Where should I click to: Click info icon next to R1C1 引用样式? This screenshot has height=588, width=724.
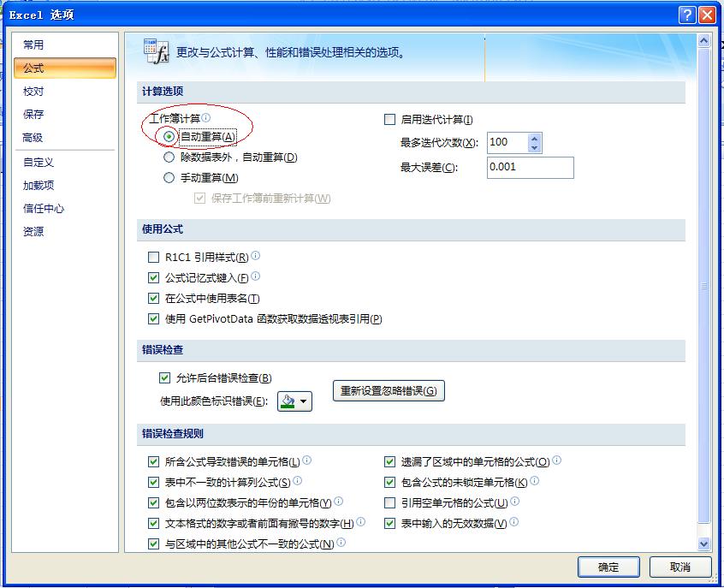[255, 255]
